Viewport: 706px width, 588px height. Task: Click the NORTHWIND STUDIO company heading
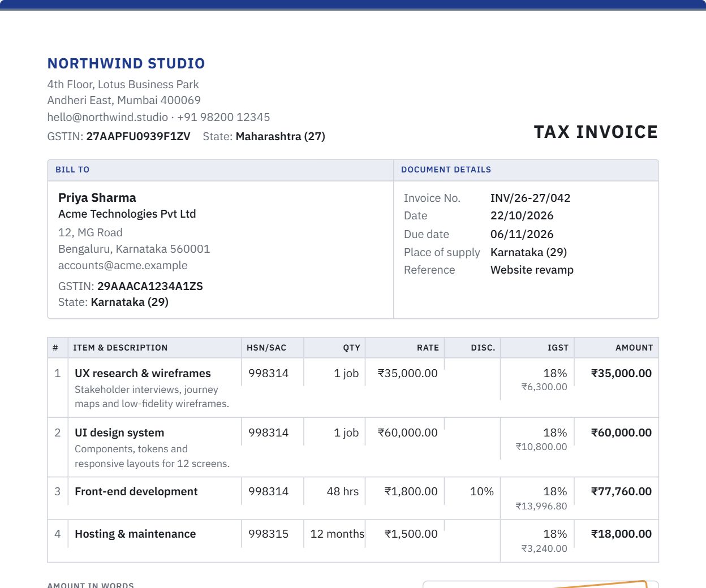(126, 63)
